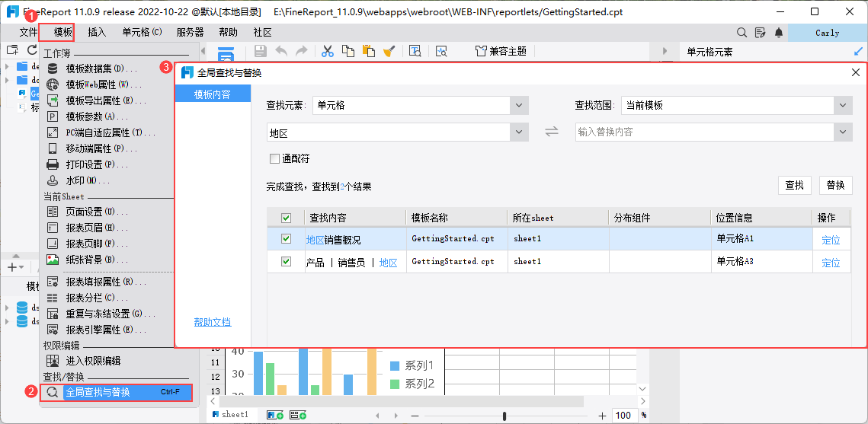Screen dimensions: 868x424
Task: Click the 页面设置 page icon
Action: [53, 212]
